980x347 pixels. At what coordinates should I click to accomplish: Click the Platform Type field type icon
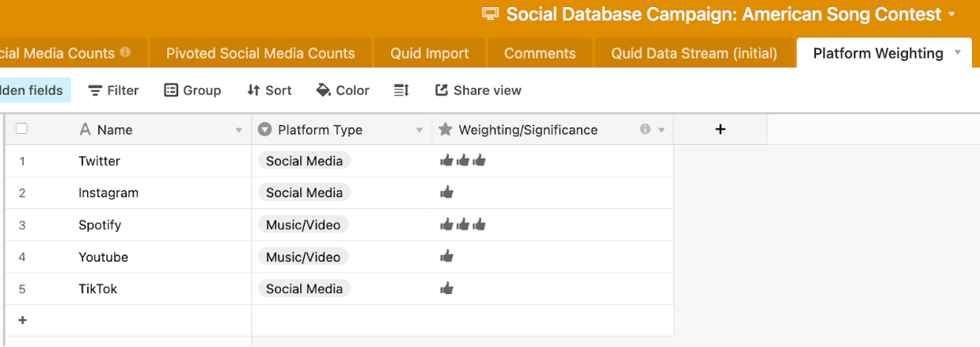coord(265,129)
